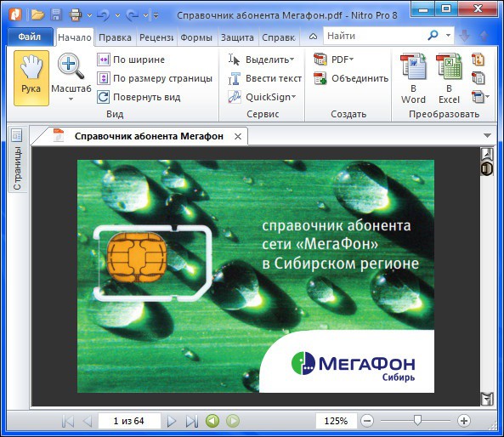Save document using the floppy disk icon
Image resolution: width=504 pixels, height=437 pixels.
pyautogui.click(x=56, y=14)
